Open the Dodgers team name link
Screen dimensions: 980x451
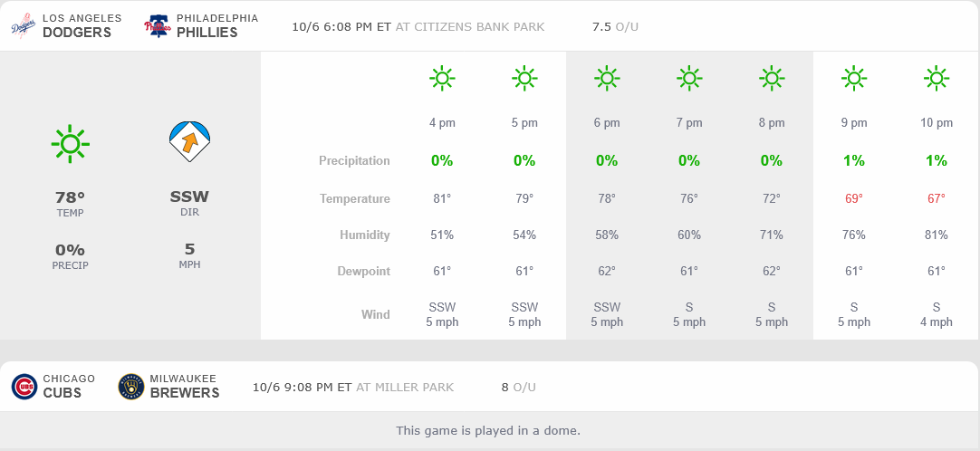coord(76,33)
